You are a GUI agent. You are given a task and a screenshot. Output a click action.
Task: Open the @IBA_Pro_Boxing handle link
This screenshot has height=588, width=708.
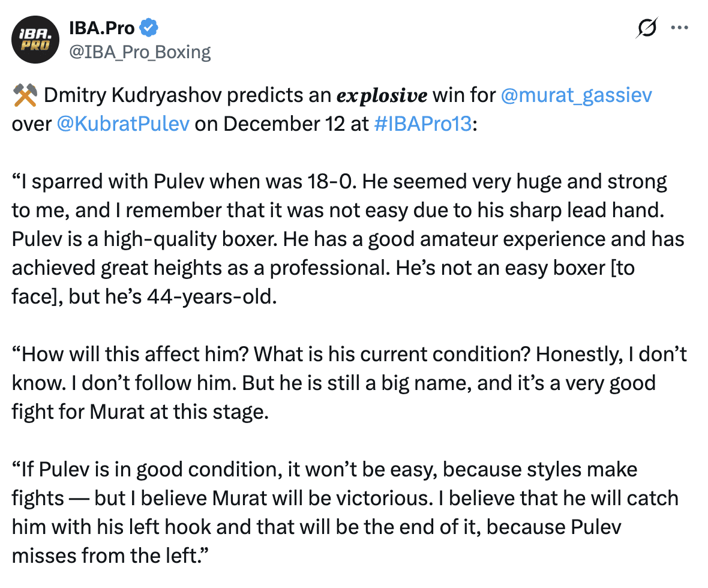(140, 52)
